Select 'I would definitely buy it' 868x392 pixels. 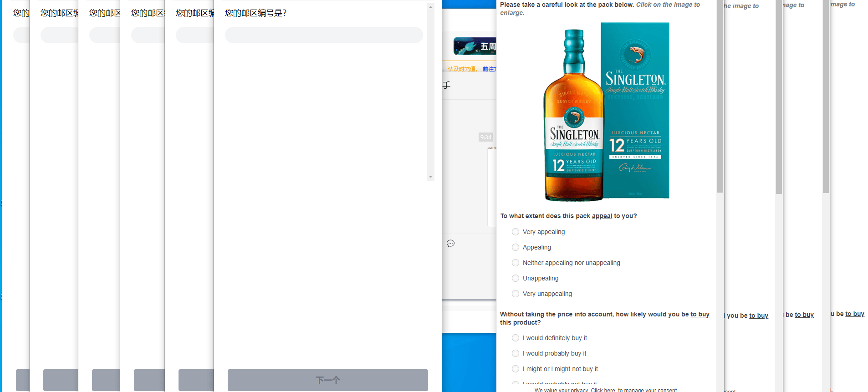[x=516, y=338]
